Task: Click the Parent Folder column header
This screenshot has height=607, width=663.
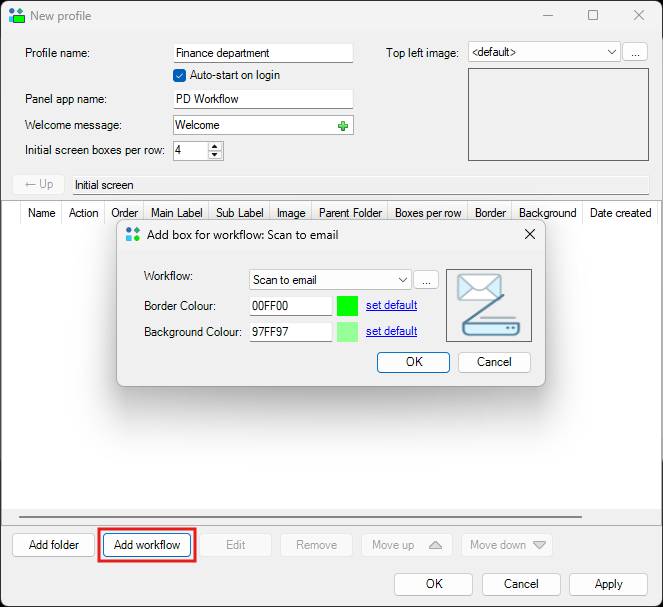Action: tap(350, 213)
